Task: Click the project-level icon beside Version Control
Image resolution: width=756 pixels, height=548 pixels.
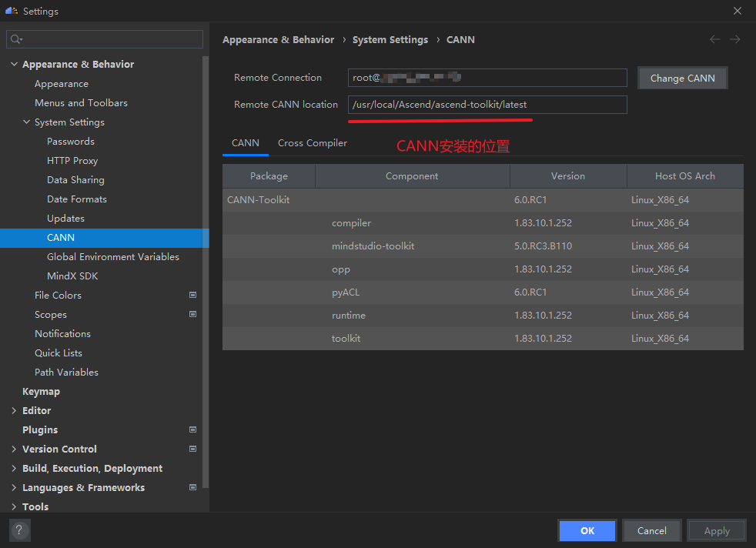Action: pyautogui.click(x=193, y=449)
